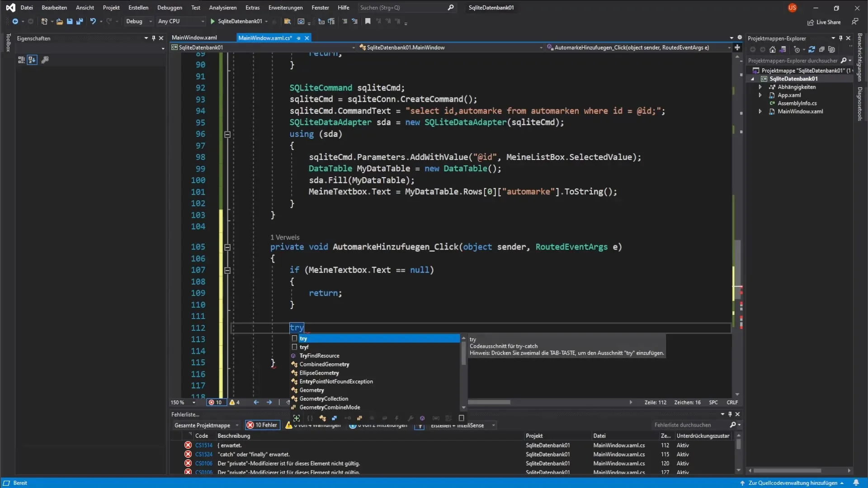868x488 pixels.
Task: Toggle Show All Files in Projektmappen-Explorer
Action: coord(831,50)
